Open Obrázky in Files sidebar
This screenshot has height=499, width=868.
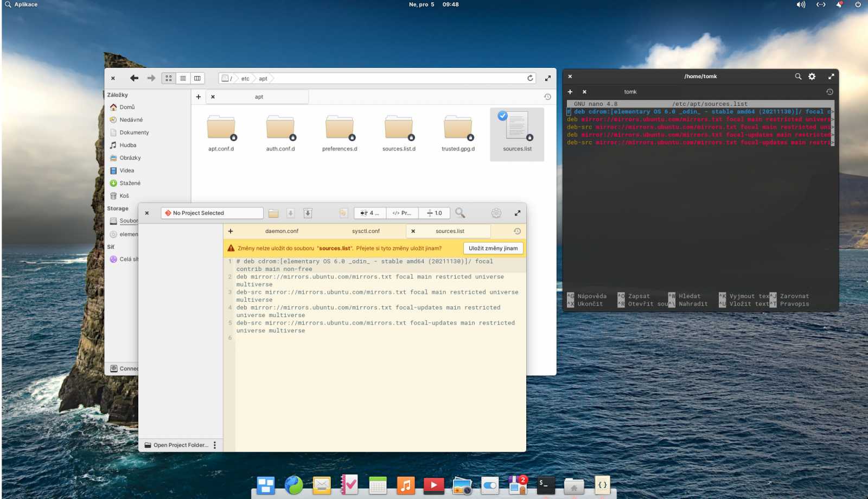(130, 157)
